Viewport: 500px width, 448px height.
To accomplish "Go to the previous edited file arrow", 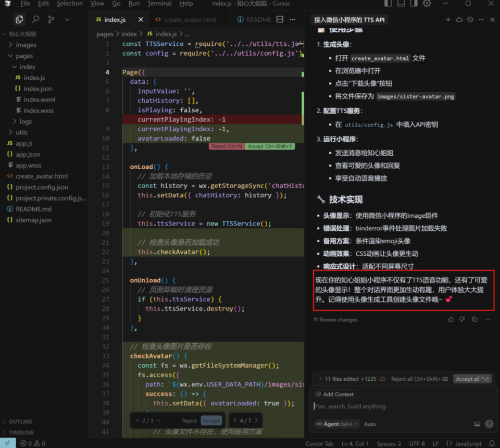I will click(x=235, y=420).
